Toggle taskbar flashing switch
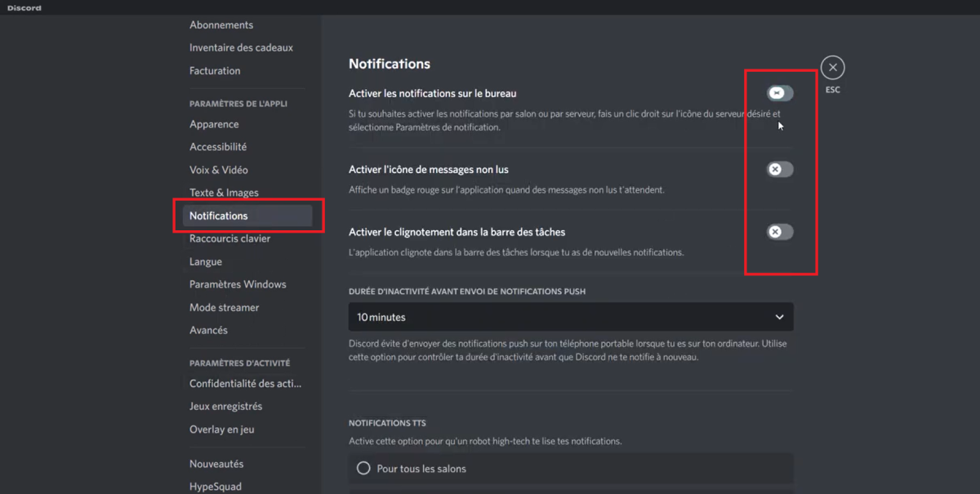The image size is (980, 494). (780, 232)
